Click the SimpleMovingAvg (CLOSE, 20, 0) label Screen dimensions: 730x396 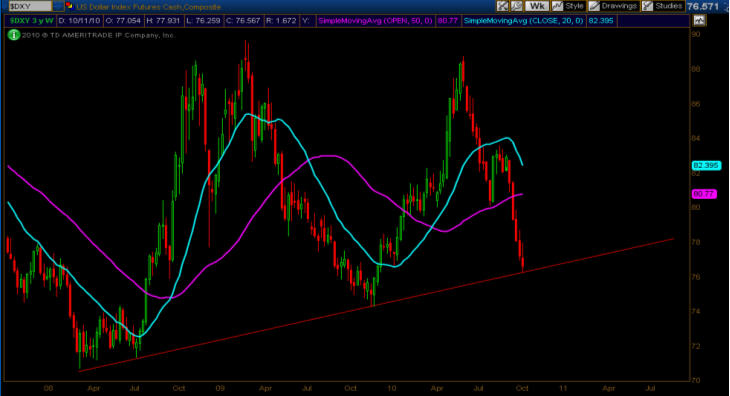523,20
